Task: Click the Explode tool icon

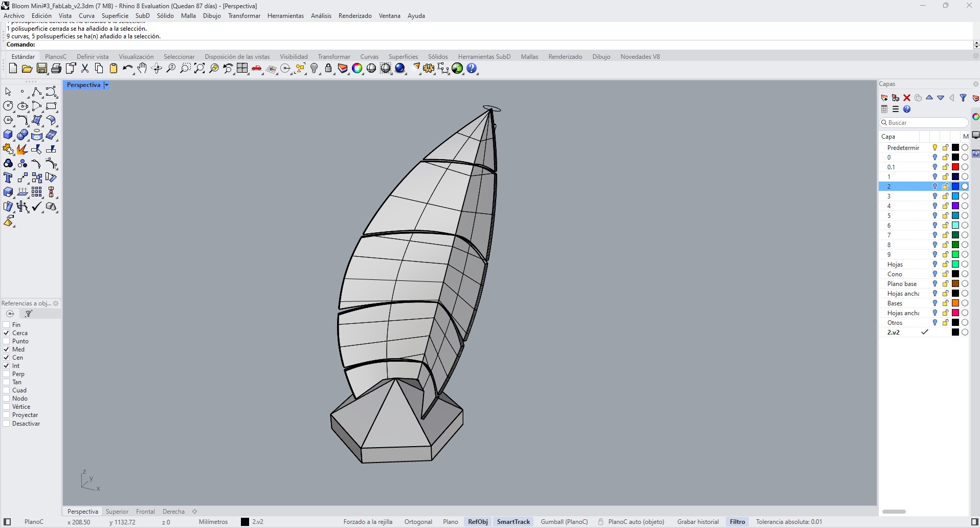Action: pyautogui.click(x=23, y=149)
